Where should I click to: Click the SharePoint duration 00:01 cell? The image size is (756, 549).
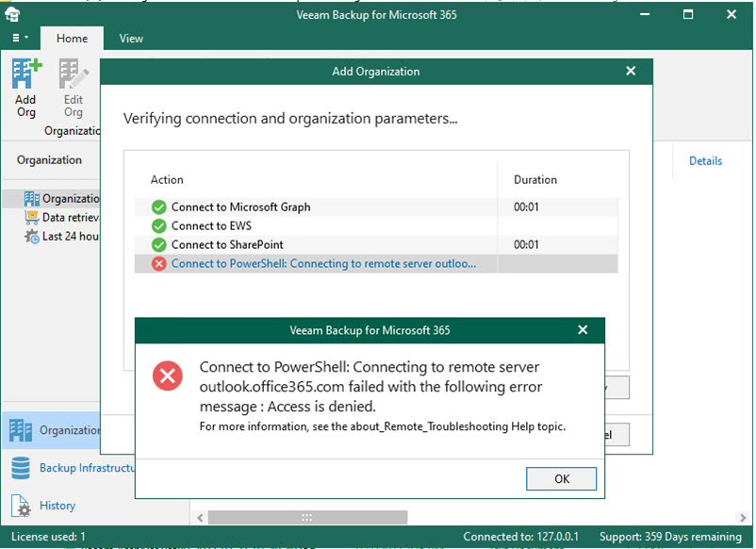[x=526, y=244]
